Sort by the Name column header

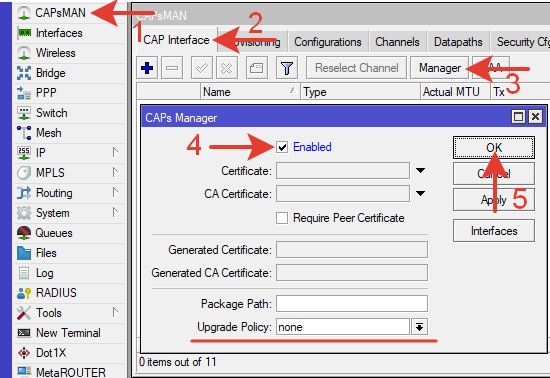[250, 92]
